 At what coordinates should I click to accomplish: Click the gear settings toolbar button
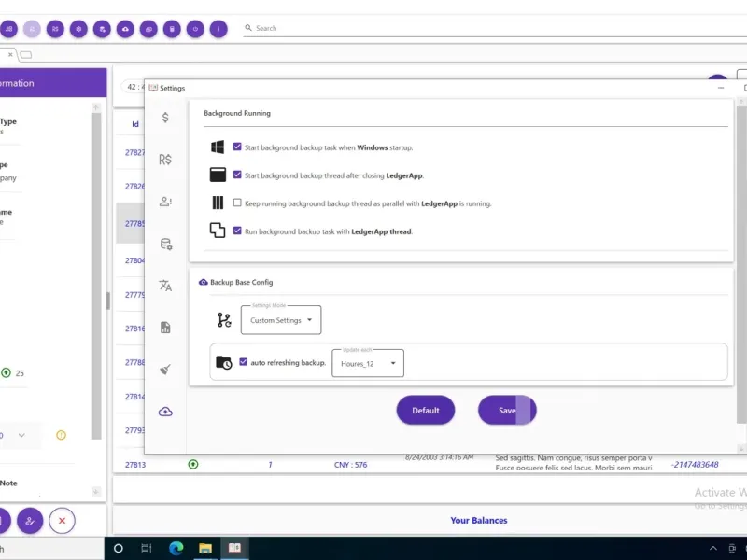78,29
